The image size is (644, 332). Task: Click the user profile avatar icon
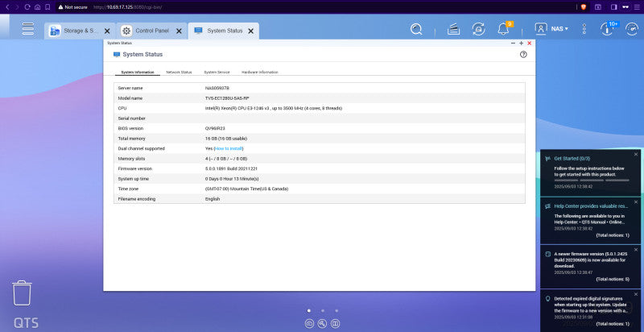(x=541, y=29)
